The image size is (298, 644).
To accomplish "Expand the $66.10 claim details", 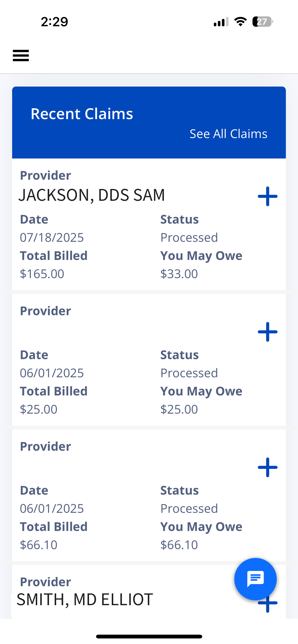I will click(x=268, y=467).
